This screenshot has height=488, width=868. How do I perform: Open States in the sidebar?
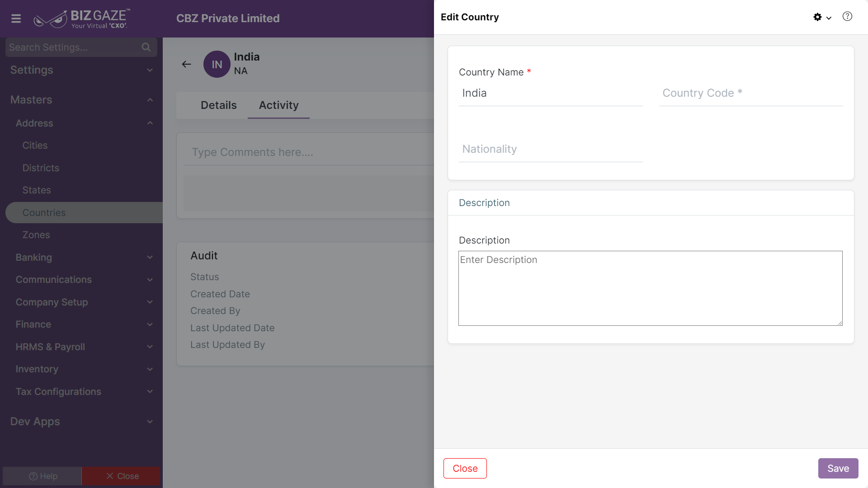pos(37,190)
